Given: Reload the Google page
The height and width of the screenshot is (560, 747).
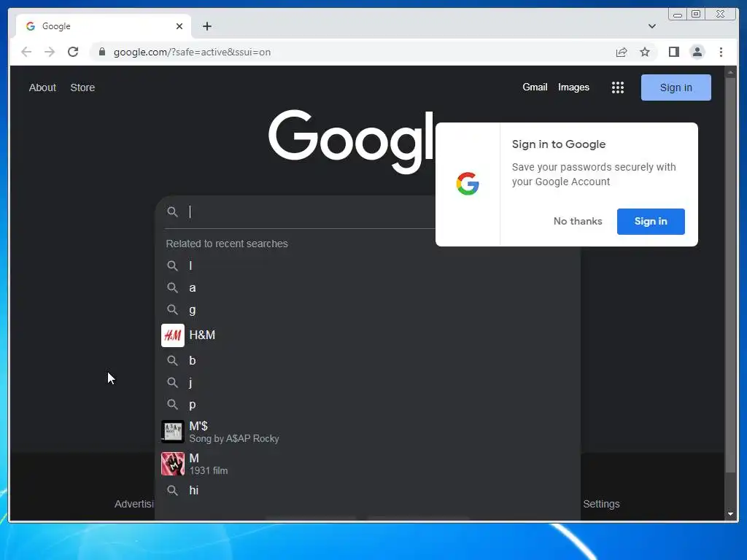Looking at the screenshot, I should click(x=73, y=52).
